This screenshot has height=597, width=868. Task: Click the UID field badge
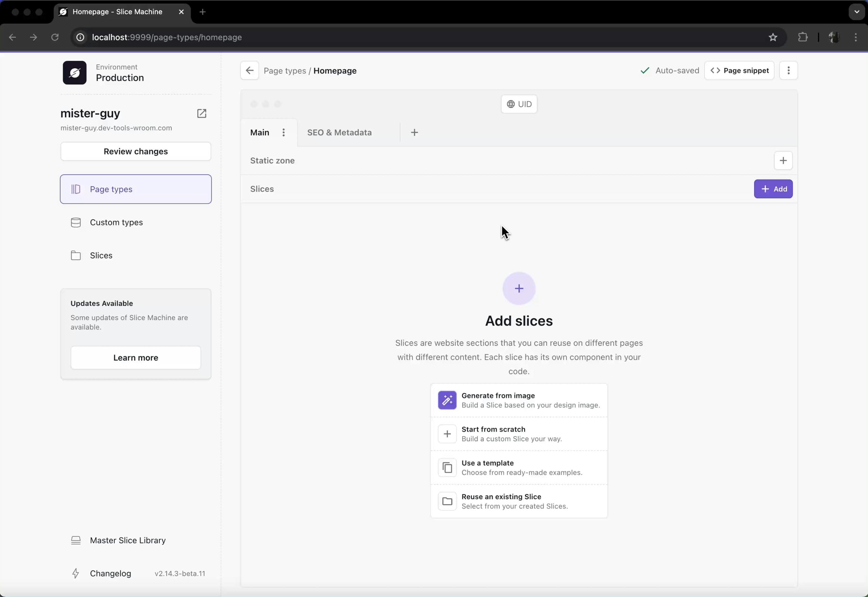[x=519, y=104]
